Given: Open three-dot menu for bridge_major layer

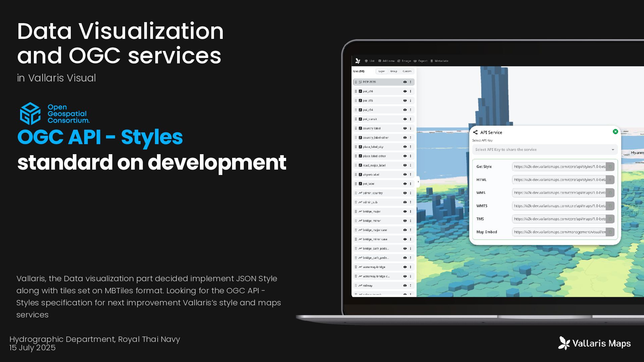Looking at the screenshot, I should [x=411, y=212].
